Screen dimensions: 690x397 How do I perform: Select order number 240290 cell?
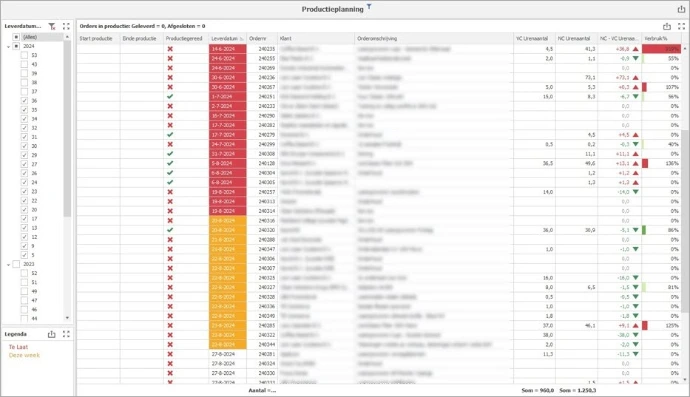point(262,116)
